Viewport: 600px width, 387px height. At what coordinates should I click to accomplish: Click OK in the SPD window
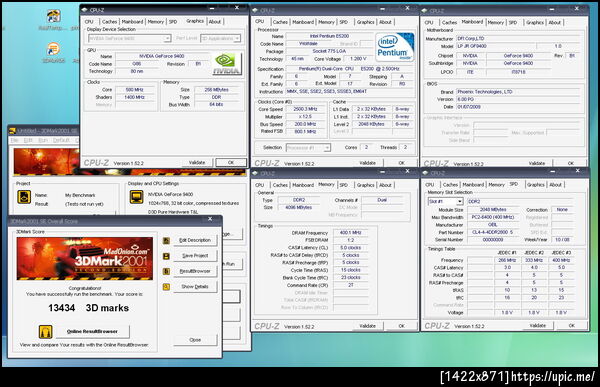(x=571, y=326)
